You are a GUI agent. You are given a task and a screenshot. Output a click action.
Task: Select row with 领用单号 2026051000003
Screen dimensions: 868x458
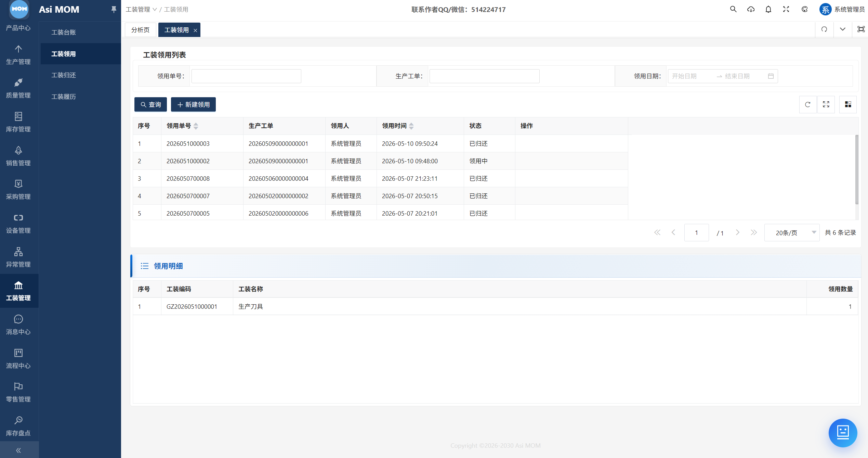380,143
